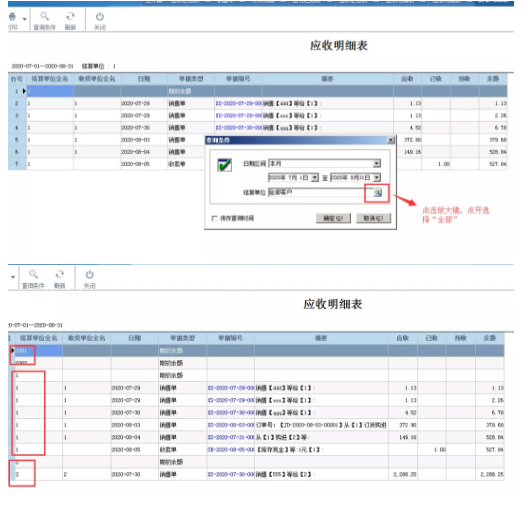
Task: Click the 关闭 power icon in lower toolbar
Action: (90, 274)
